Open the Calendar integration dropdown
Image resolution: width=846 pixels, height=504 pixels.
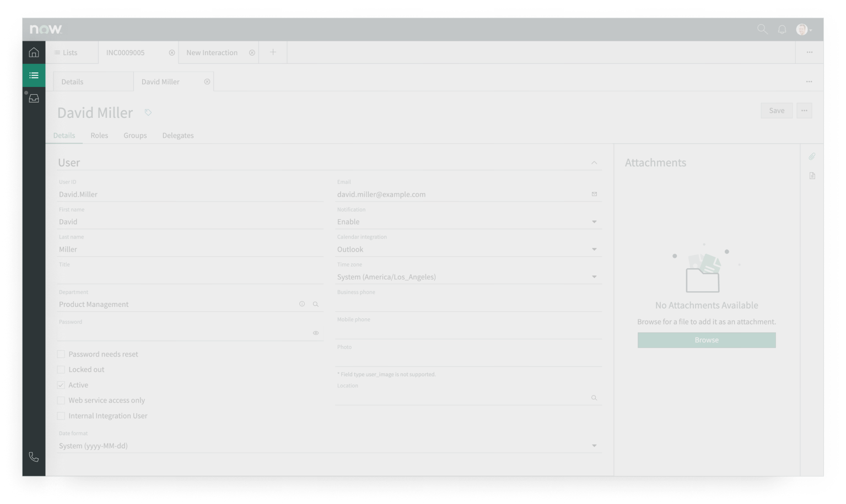[x=594, y=249]
